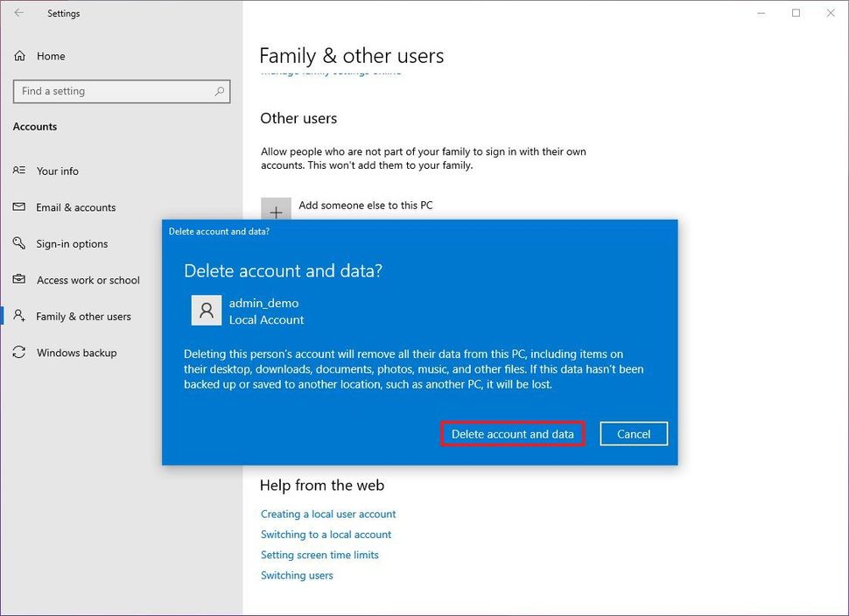Click the admin_demo user avatar

206,311
